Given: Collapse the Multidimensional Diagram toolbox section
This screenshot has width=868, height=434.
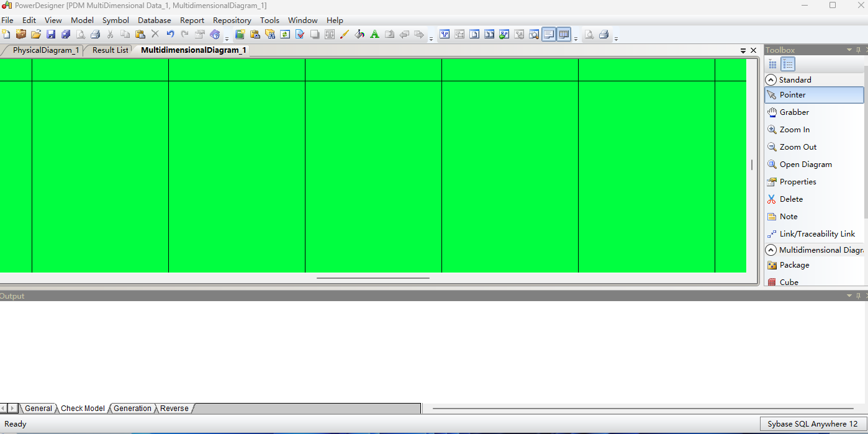Looking at the screenshot, I should pos(771,250).
